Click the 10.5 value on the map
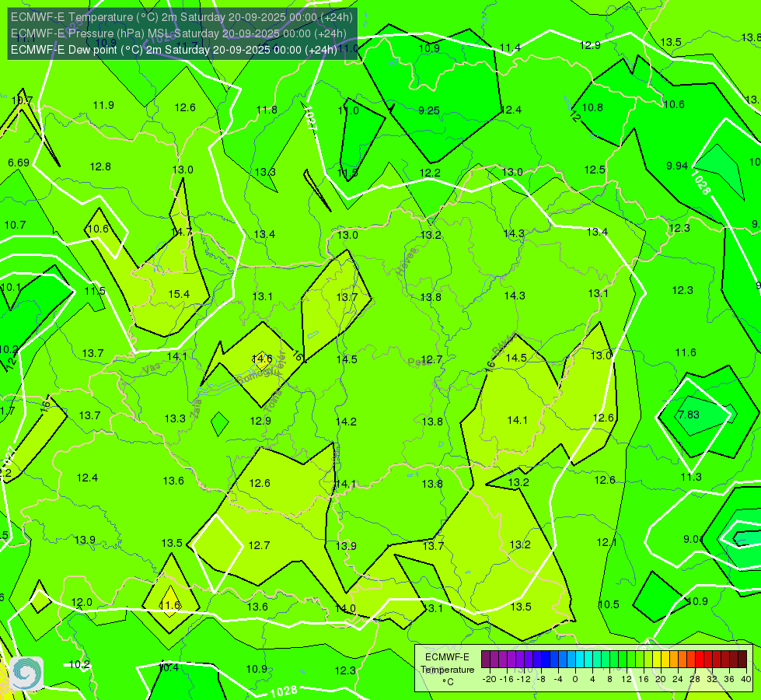The height and width of the screenshot is (700, 761). click(609, 605)
